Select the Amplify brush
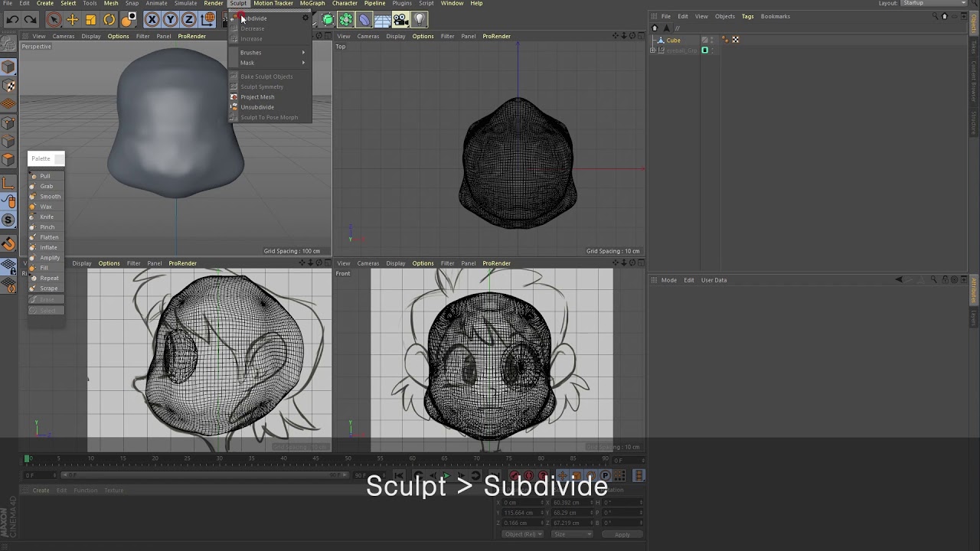This screenshot has height=551, width=980. (46, 258)
